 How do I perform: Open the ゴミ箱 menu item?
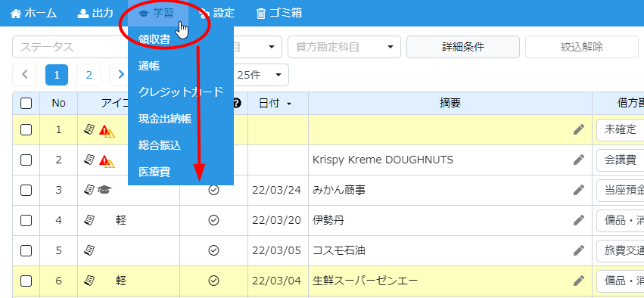[x=279, y=14]
